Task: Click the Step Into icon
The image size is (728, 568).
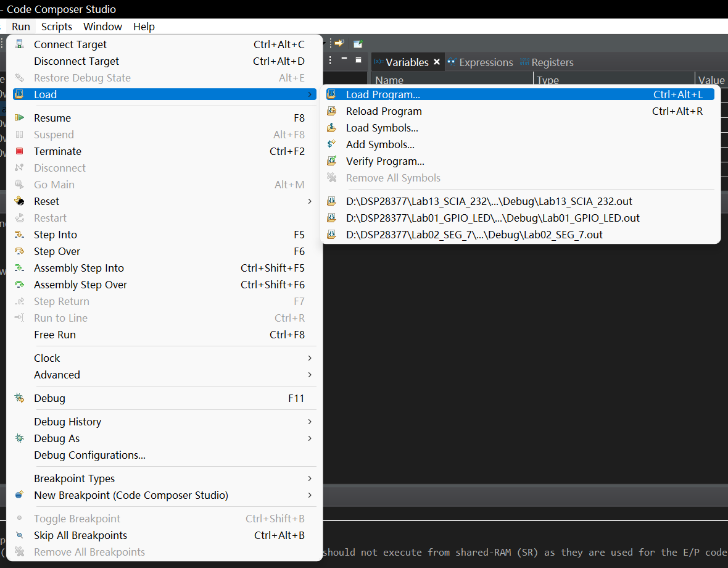Action: tap(20, 235)
